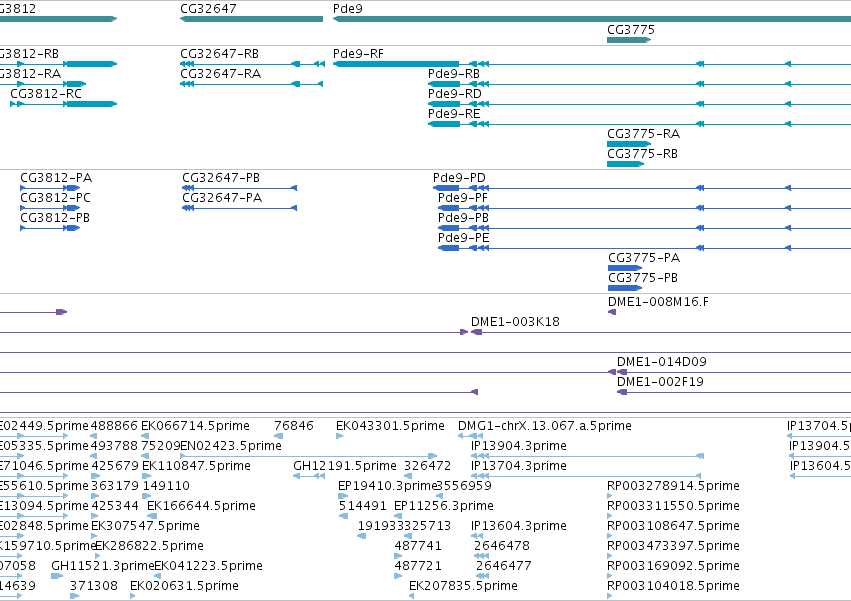Select EK166644.5prime EST label

(201, 506)
